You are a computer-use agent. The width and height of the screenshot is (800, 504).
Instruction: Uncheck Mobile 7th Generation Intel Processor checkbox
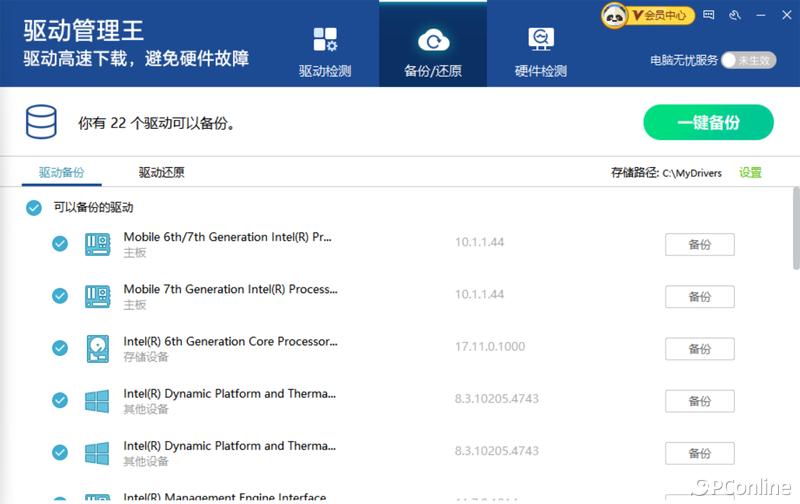tap(60, 296)
